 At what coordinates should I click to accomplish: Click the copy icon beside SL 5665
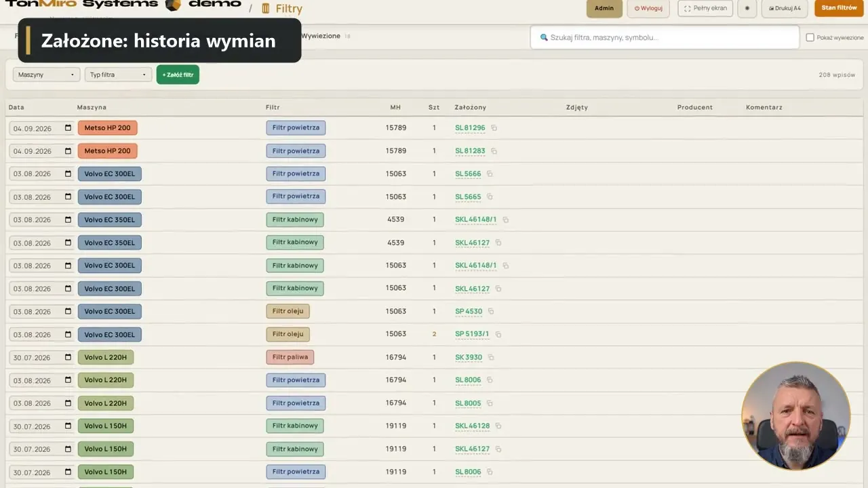coord(490,197)
